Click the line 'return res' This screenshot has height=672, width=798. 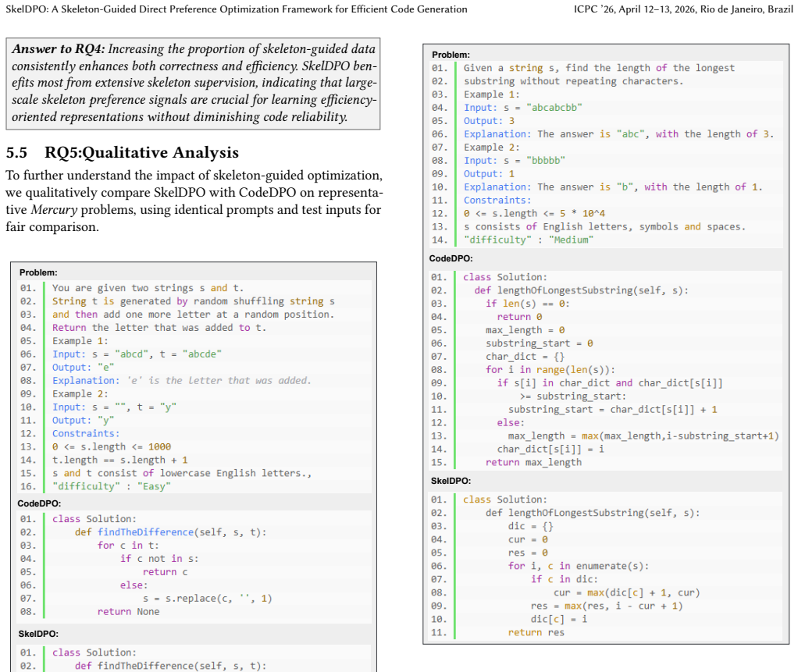(x=536, y=632)
